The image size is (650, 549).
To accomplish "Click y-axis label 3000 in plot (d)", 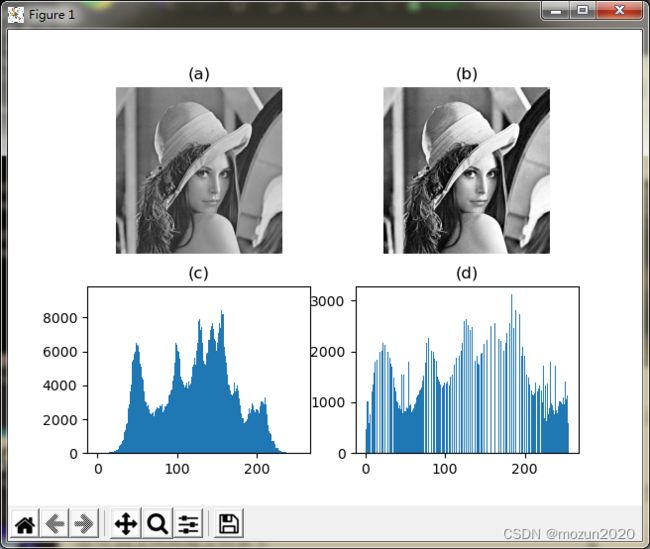I will [328, 301].
